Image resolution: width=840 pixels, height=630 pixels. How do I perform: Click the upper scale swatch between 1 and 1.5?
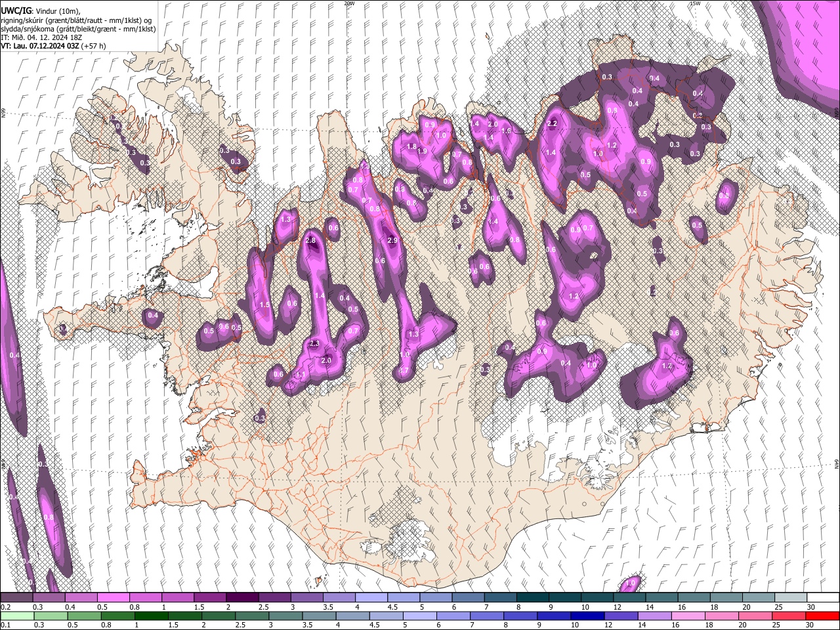pos(177,598)
